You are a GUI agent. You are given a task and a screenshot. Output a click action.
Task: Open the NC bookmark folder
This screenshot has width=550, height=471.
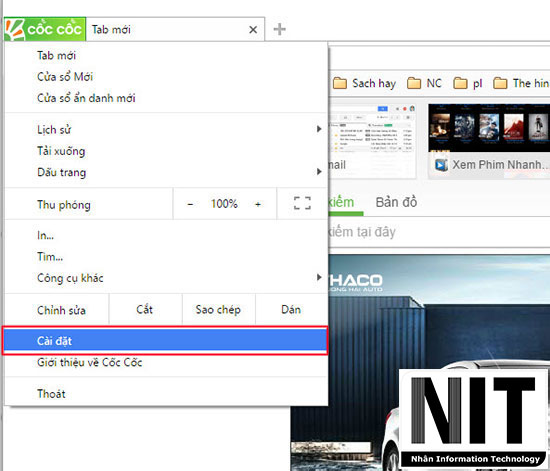(424, 83)
